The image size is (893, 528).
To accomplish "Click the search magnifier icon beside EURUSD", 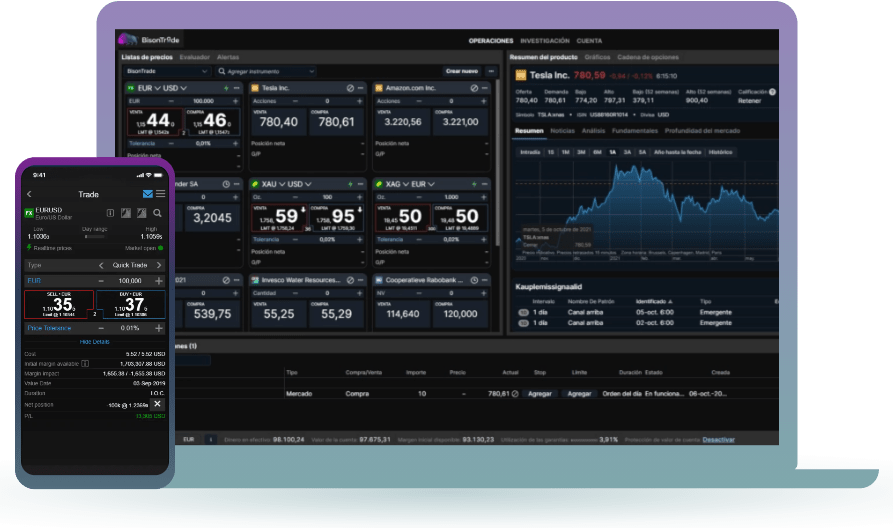I will (158, 213).
